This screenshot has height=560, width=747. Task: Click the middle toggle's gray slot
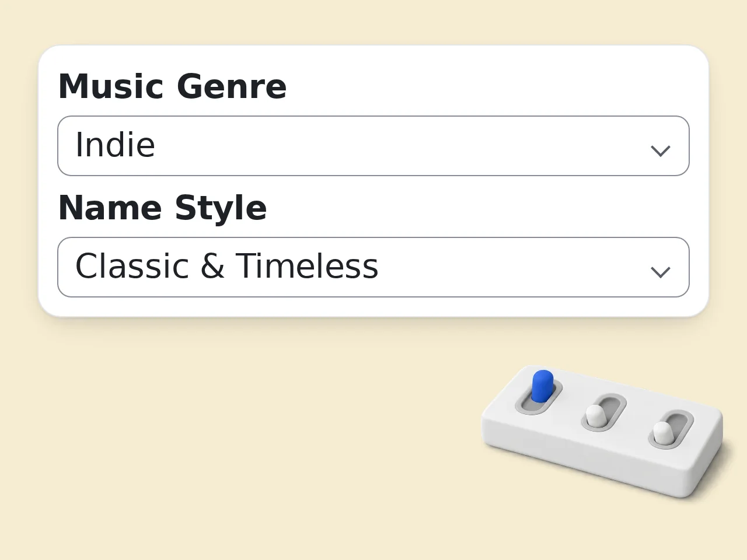pyautogui.click(x=604, y=412)
